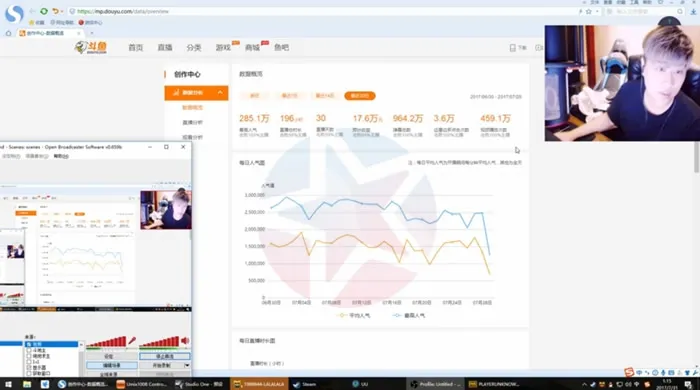Click the star bookmark icon in address bar
This screenshot has height=390, width=700.
pos(588,12)
